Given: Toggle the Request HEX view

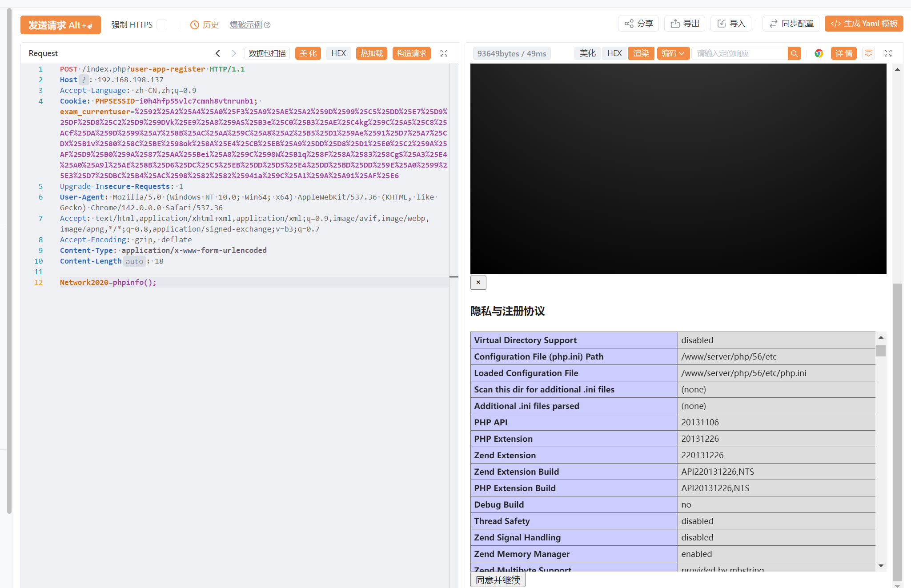Looking at the screenshot, I should (338, 53).
